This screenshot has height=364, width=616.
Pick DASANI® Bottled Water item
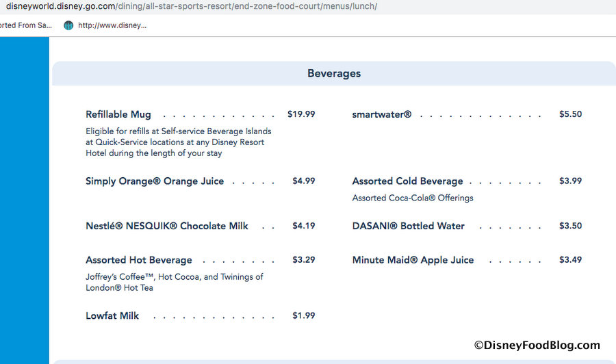point(409,226)
